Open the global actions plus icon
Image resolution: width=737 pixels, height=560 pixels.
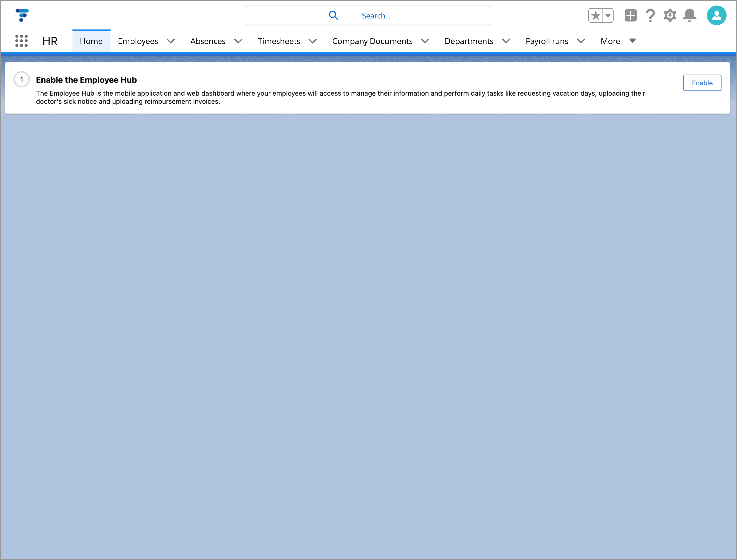[x=630, y=15]
